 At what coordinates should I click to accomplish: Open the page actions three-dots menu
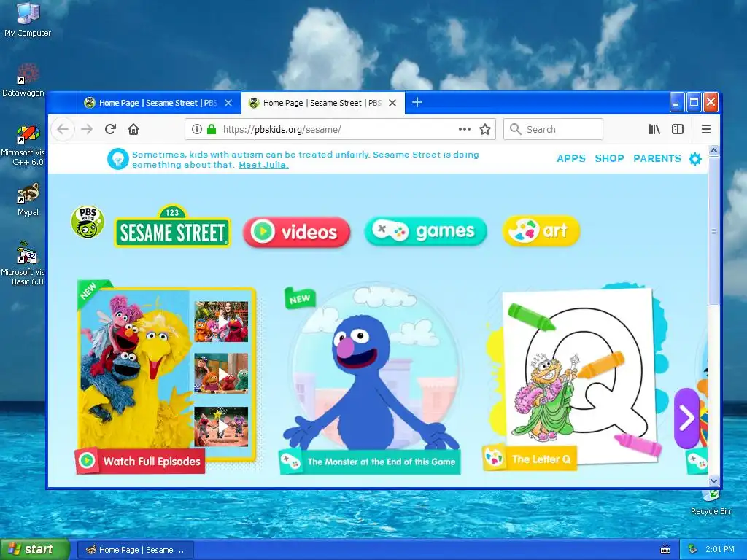pos(465,129)
